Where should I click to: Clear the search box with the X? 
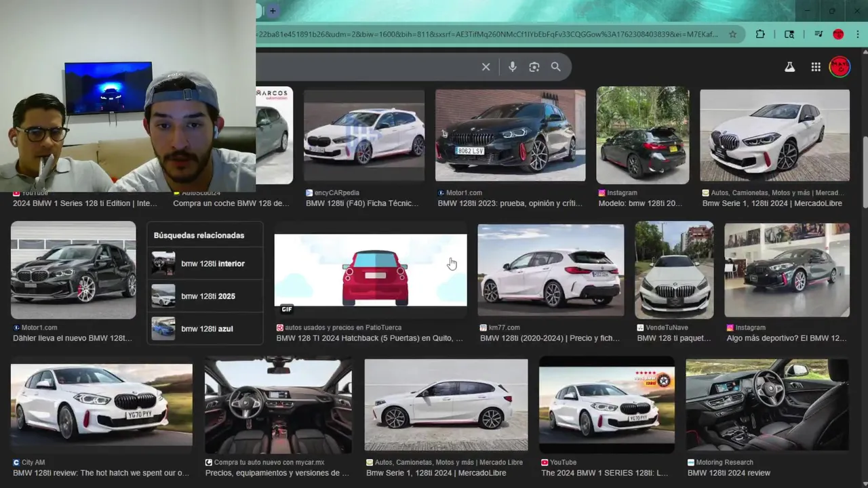486,66
